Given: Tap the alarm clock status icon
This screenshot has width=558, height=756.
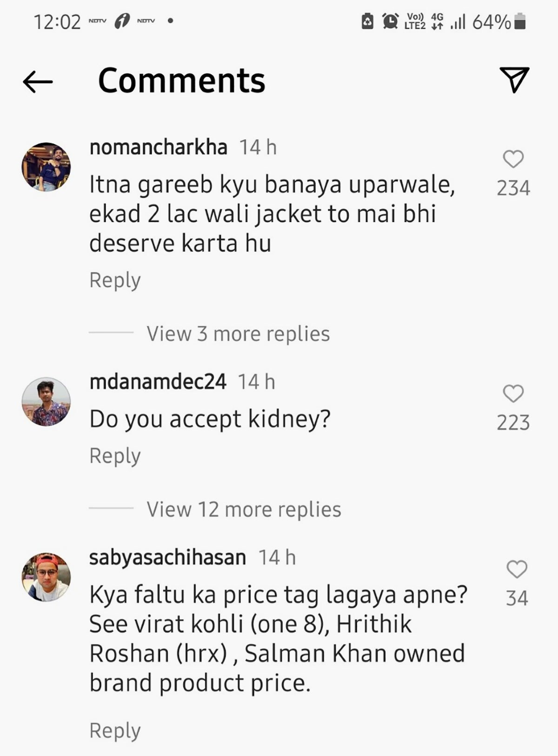Looking at the screenshot, I should (390, 21).
